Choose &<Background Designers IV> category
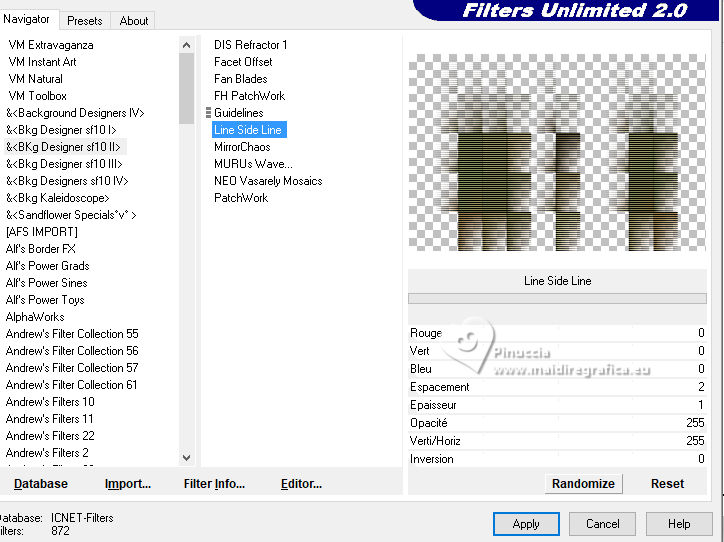Screen dimensions: 724x542 (75, 113)
